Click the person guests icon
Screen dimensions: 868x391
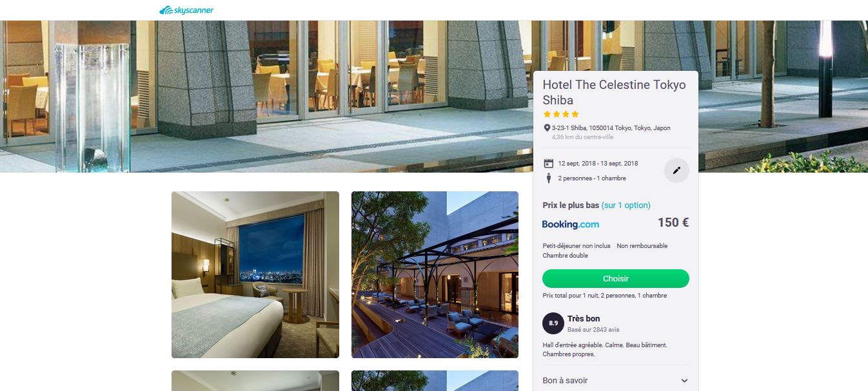tap(549, 178)
